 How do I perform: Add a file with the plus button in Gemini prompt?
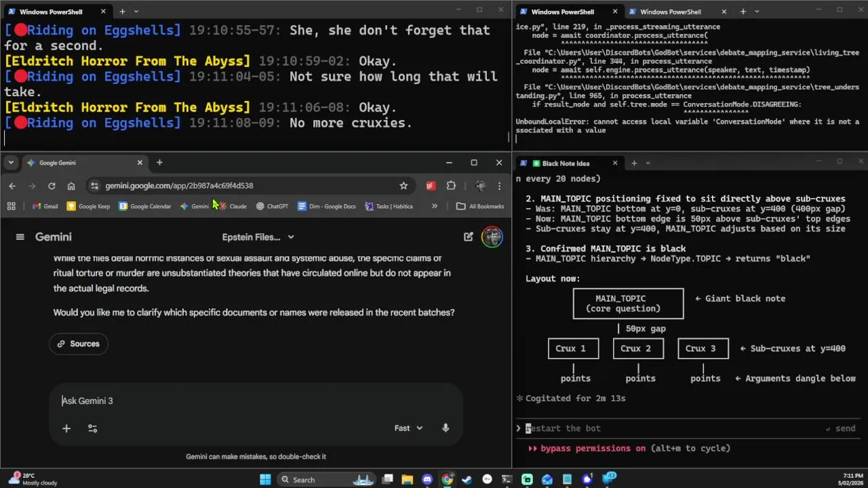pos(66,428)
